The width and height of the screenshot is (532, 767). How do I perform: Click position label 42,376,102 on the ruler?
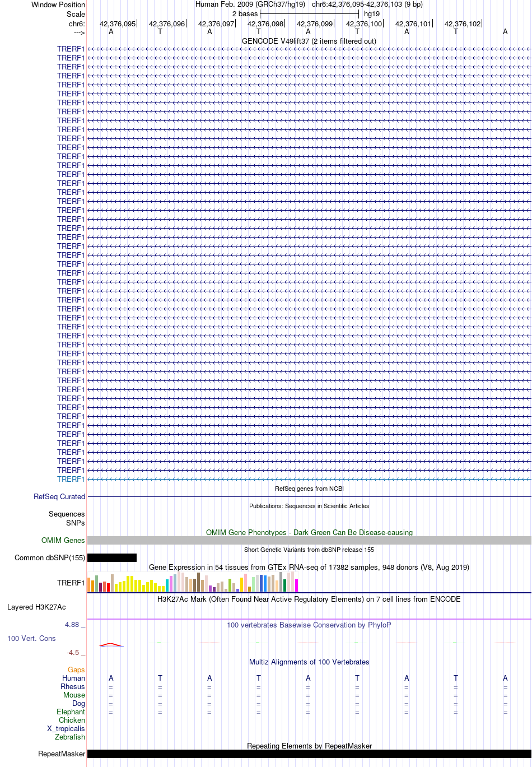(463, 24)
